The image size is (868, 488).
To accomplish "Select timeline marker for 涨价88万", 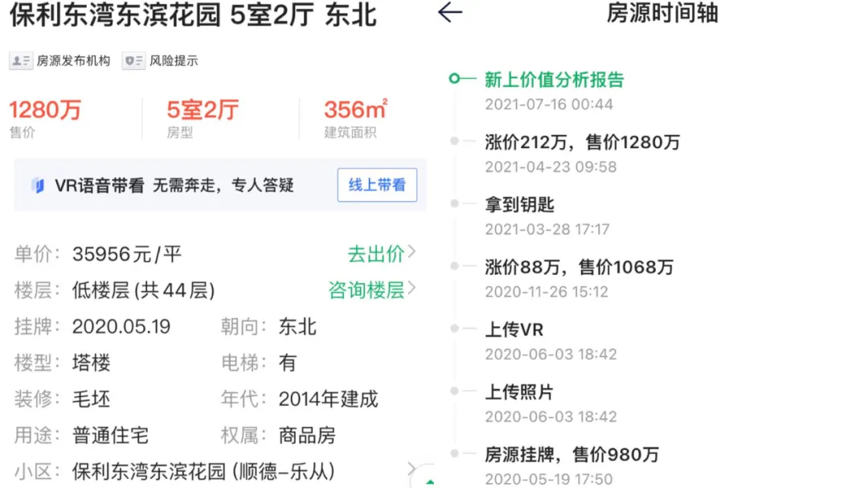I will pyautogui.click(x=454, y=266).
